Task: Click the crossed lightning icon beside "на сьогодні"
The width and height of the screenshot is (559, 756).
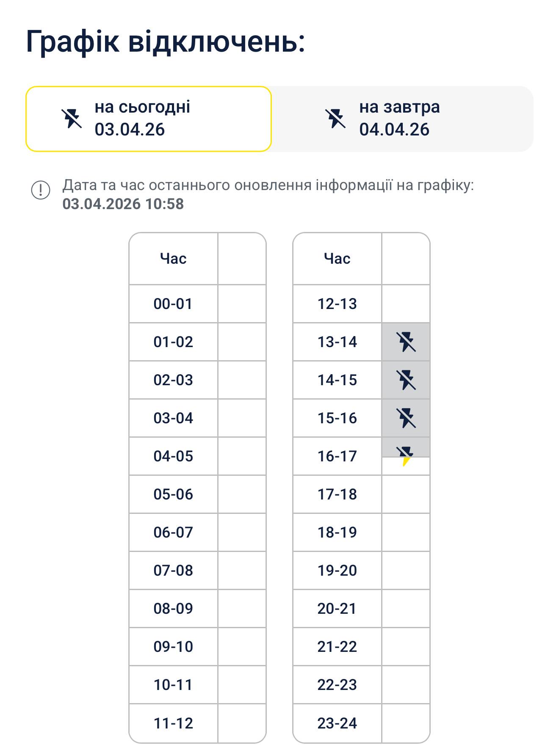Action: click(x=72, y=119)
